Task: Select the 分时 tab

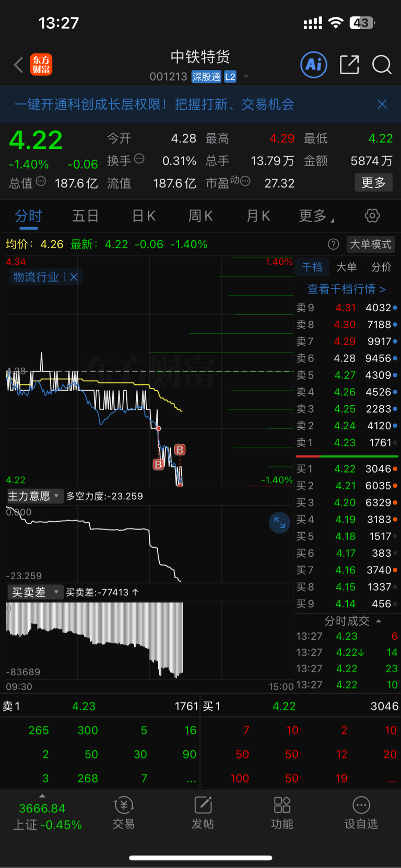Action: point(28,216)
